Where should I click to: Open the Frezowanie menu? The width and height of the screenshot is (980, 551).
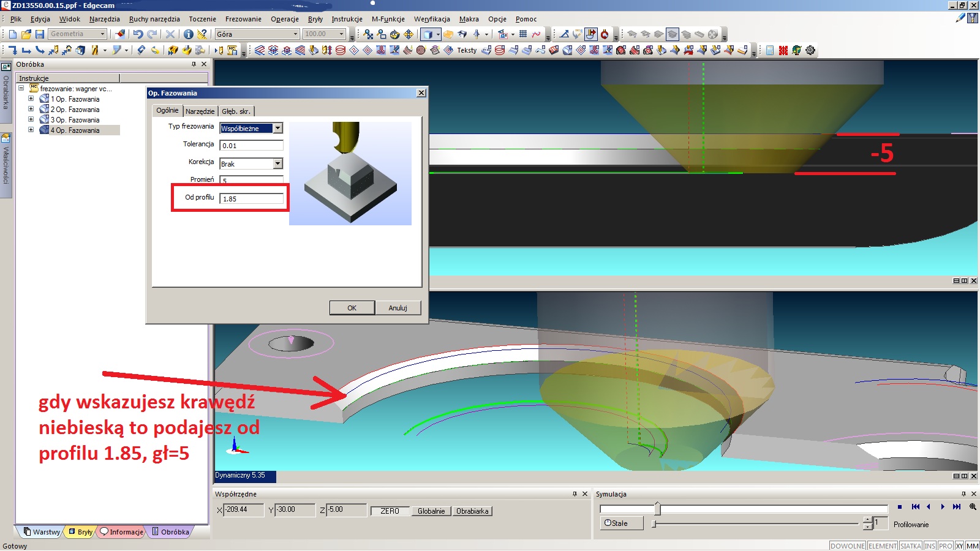tap(243, 19)
